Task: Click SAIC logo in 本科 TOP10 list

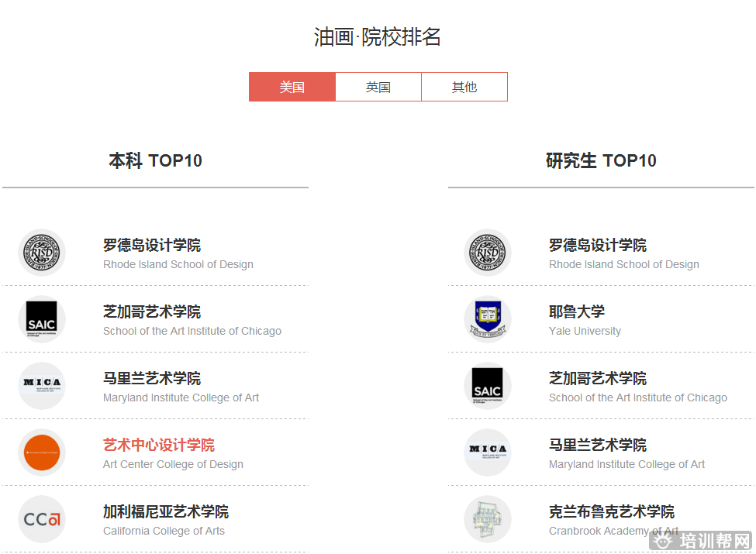Action: tap(42, 319)
